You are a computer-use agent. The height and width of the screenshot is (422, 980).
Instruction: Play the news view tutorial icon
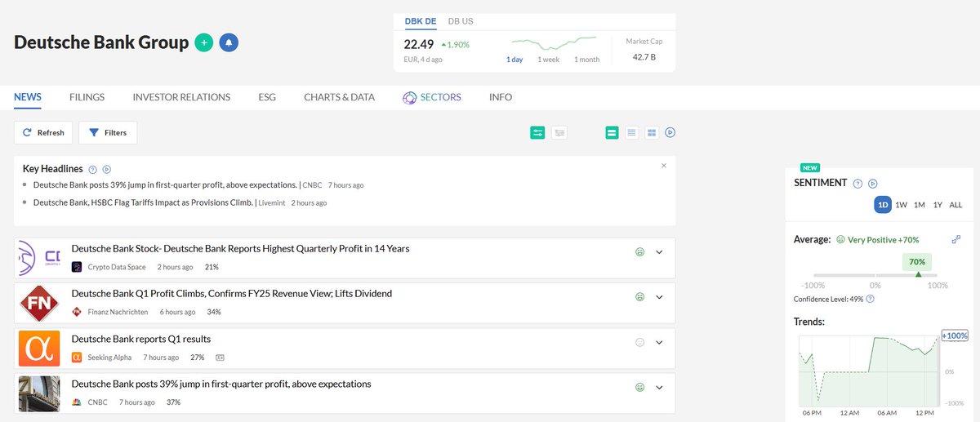(670, 132)
